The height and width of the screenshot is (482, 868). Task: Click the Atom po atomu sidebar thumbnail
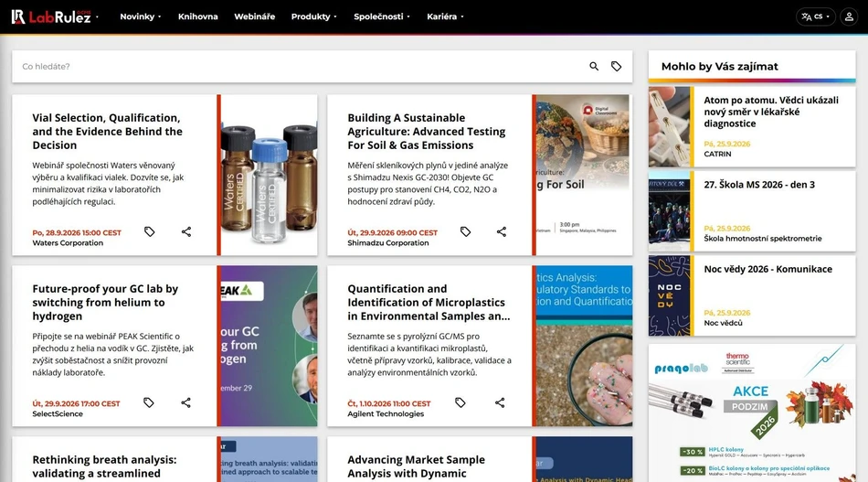[x=669, y=127]
